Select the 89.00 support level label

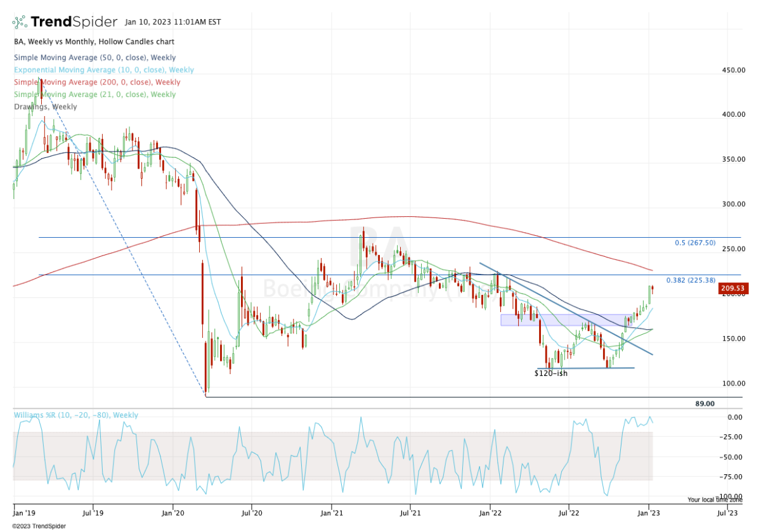tap(706, 403)
